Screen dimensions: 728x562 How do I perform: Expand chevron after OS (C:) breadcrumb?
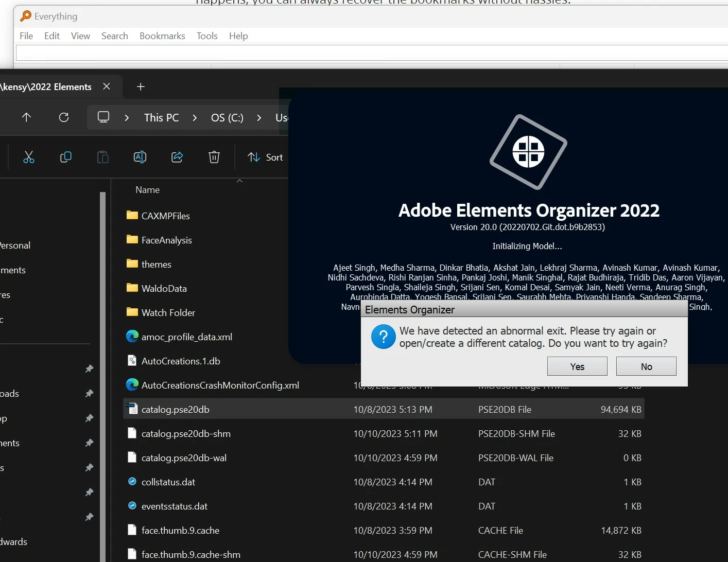coord(259,118)
